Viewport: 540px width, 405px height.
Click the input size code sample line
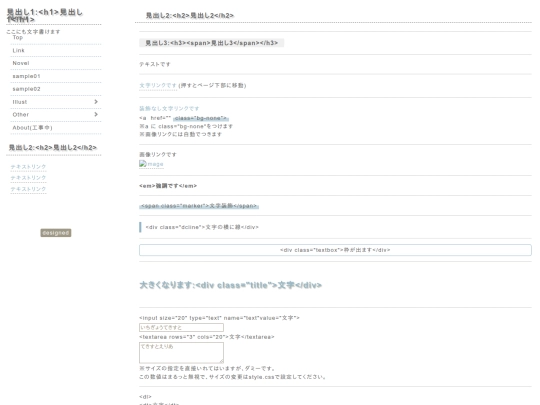point(219,318)
